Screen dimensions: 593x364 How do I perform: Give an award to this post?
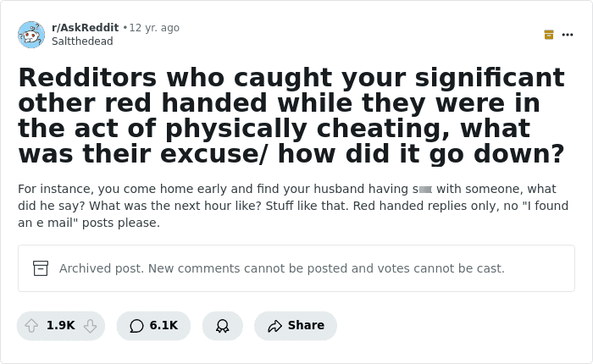point(222,325)
